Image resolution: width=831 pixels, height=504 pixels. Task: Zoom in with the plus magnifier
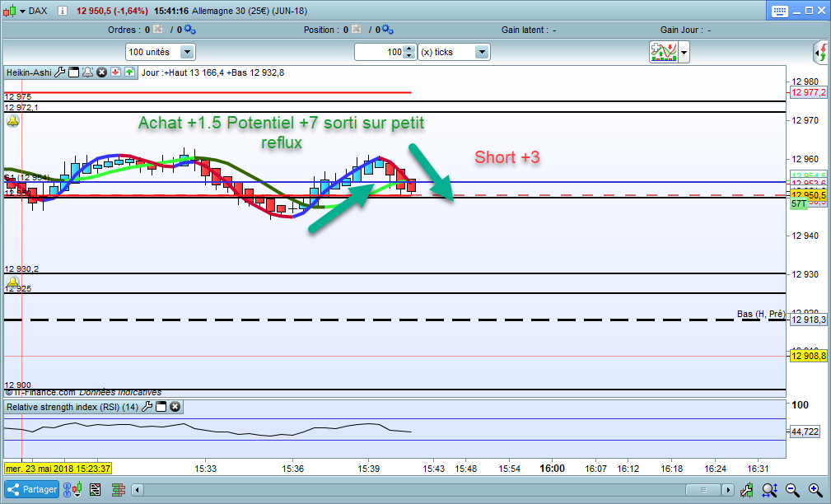point(815,490)
